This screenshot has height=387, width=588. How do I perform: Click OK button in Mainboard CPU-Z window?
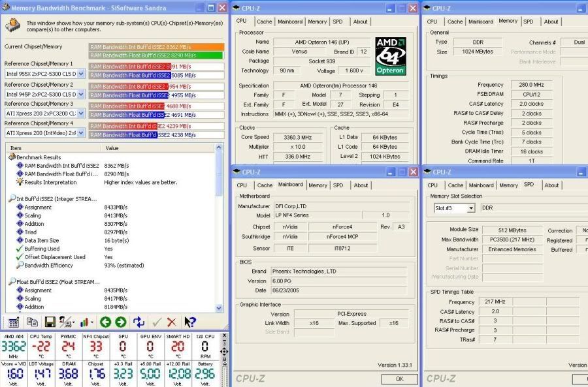click(x=400, y=379)
